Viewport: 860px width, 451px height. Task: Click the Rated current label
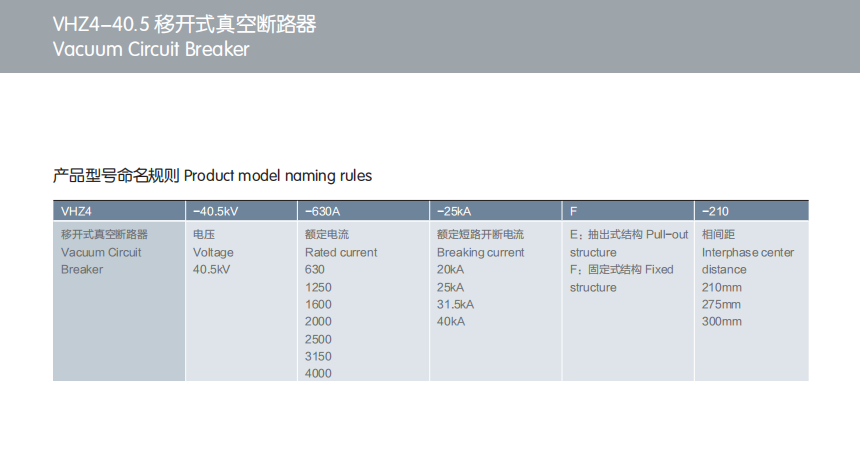click(x=341, y=252)
